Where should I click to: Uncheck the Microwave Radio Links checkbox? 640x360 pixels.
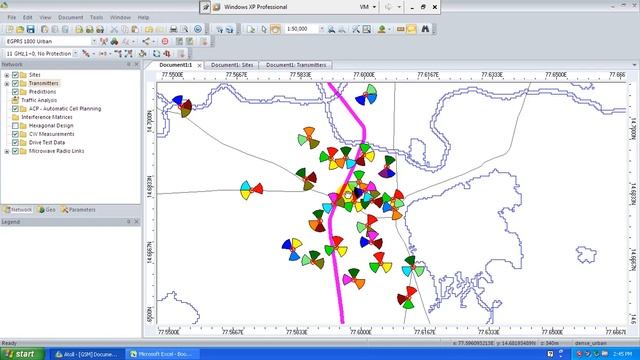[x=15, y=151]
